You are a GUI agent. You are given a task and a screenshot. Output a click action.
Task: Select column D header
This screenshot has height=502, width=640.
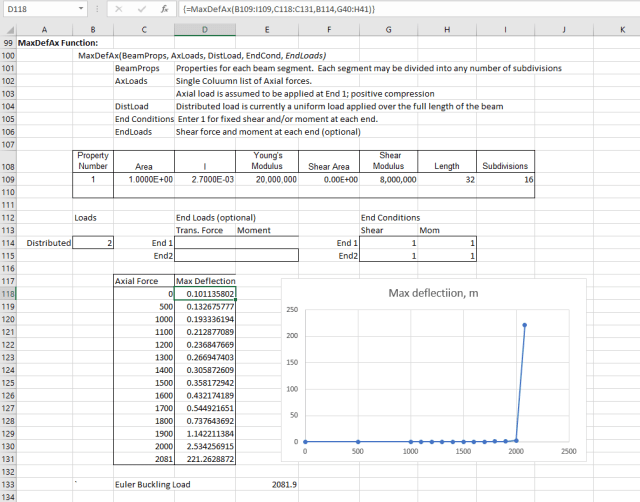pyautogui.click(x=205, y=31)
